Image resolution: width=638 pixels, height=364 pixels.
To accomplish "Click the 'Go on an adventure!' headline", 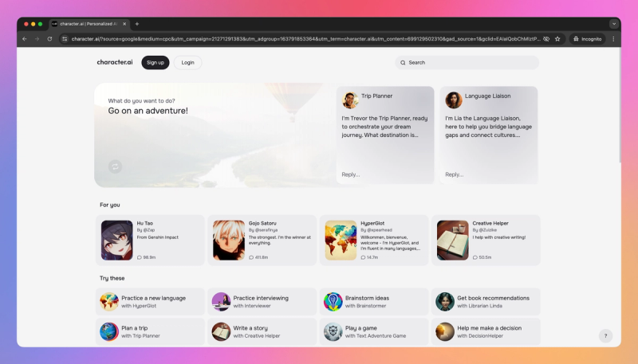I will 148,111.
